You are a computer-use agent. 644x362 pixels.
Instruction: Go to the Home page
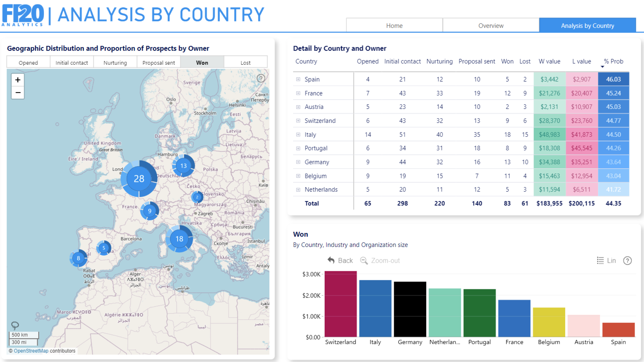[394, 25]
